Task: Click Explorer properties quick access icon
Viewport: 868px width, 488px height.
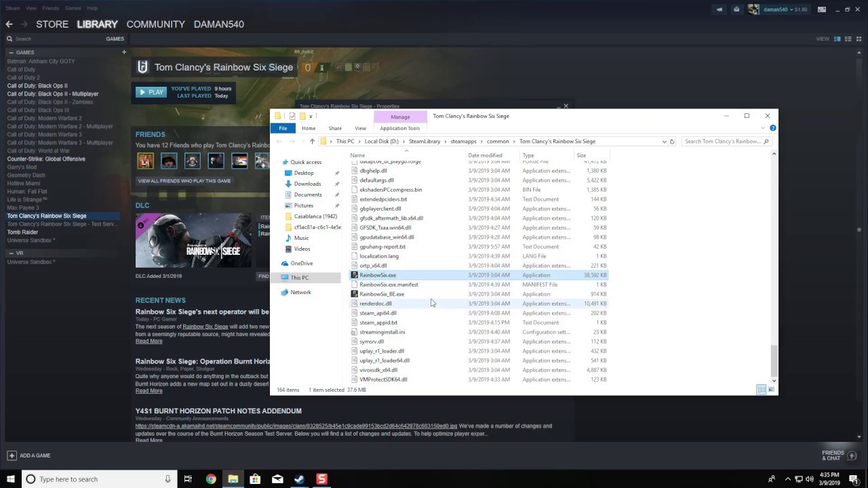Action: point(292,117)
